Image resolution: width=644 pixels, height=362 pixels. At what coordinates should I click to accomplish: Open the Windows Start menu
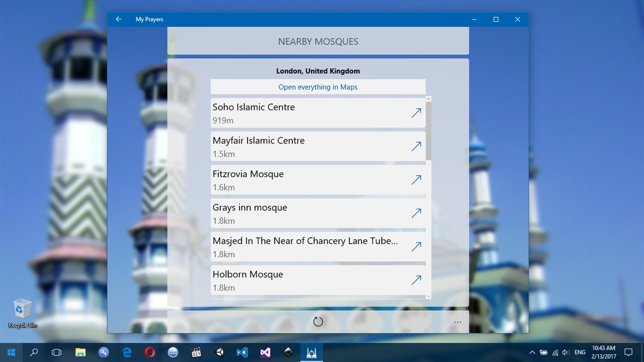point(11,352)
